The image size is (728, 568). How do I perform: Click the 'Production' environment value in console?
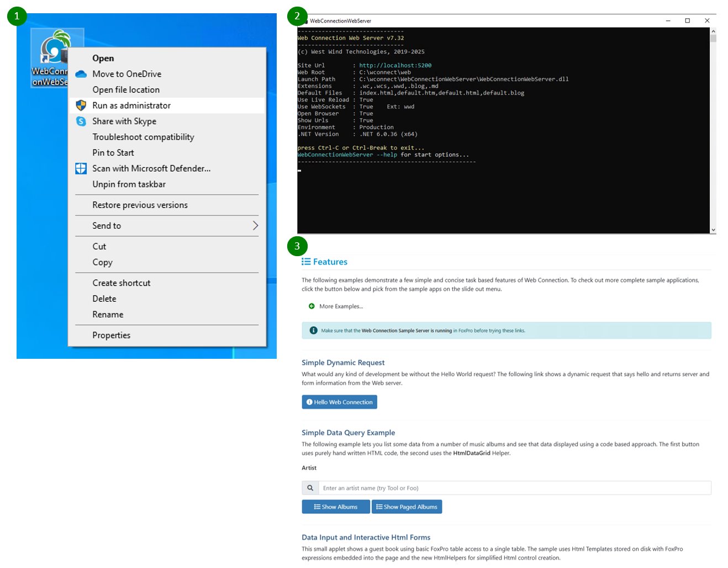tap(376, 127)
